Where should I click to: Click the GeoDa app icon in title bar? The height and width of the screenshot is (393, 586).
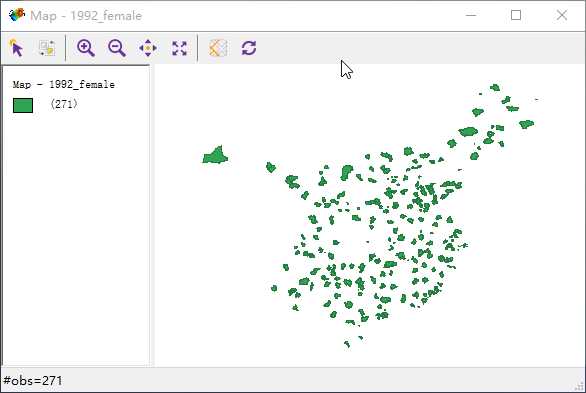[16, 15]
